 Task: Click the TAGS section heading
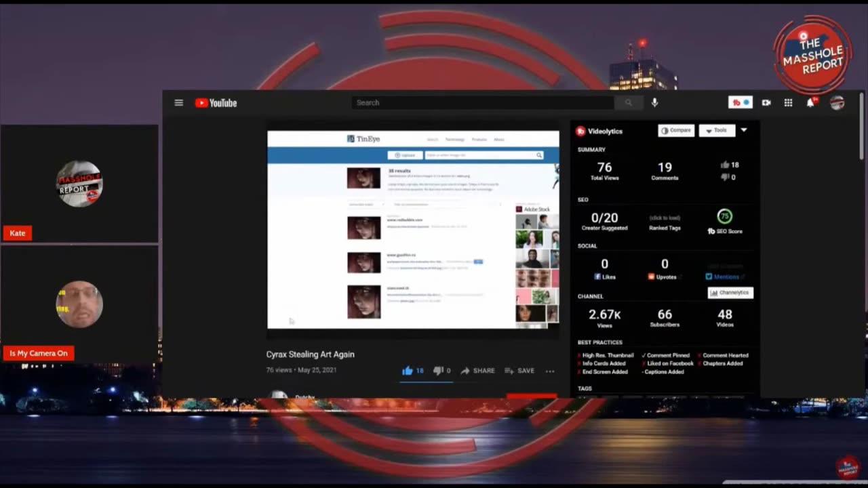pos(585,388)
